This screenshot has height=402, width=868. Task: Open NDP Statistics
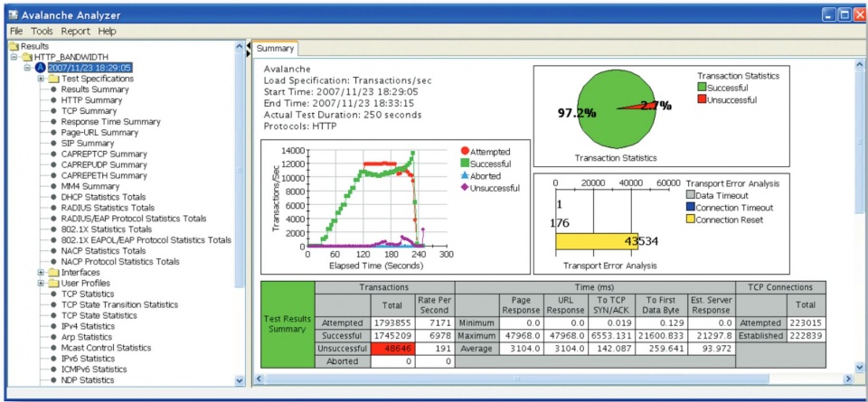pos(88,380)
